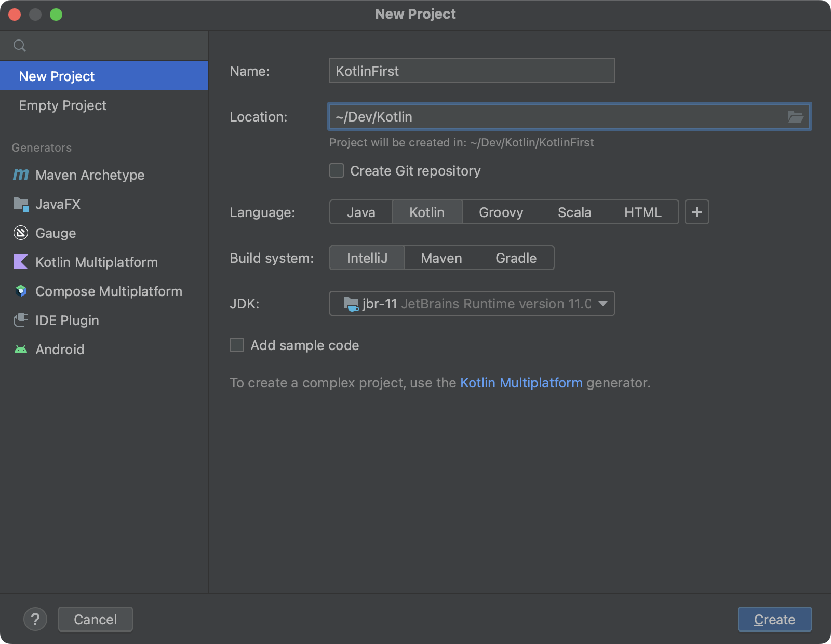Open the Kotlin Multiplatform generator entry
Viewport: 831px width, 644px height.
104,262
